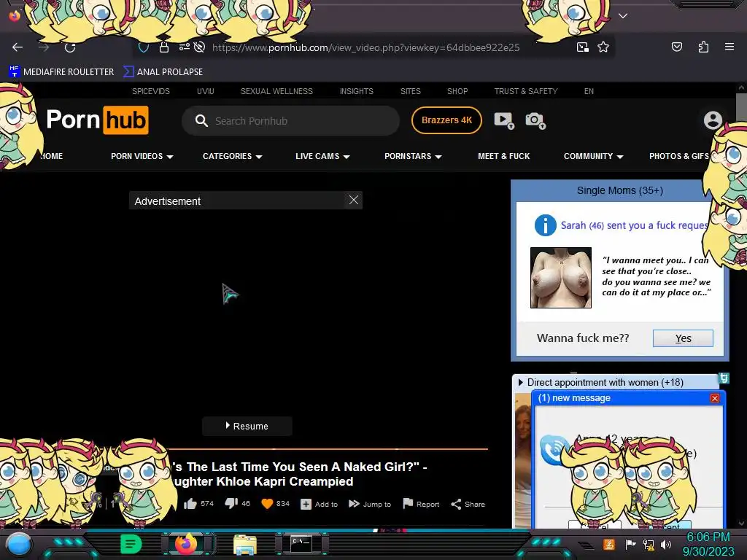Open the SHOP top link

pos(457,91)
